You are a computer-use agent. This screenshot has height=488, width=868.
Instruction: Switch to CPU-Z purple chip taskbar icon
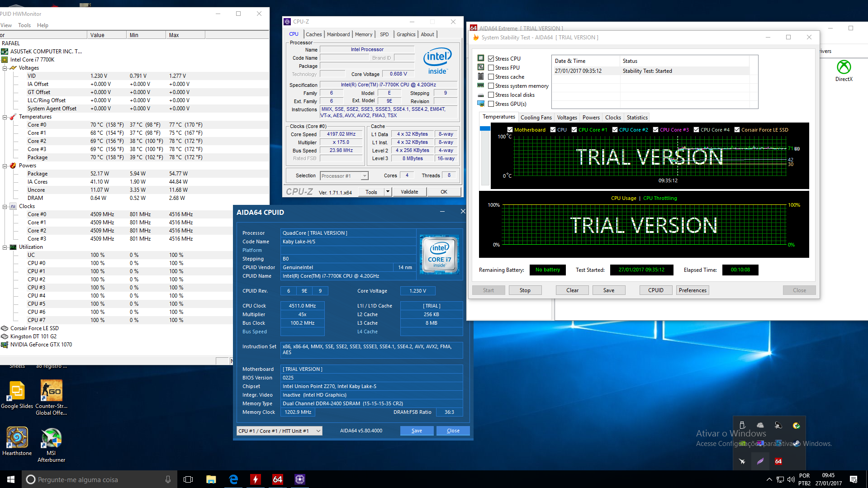300,479
